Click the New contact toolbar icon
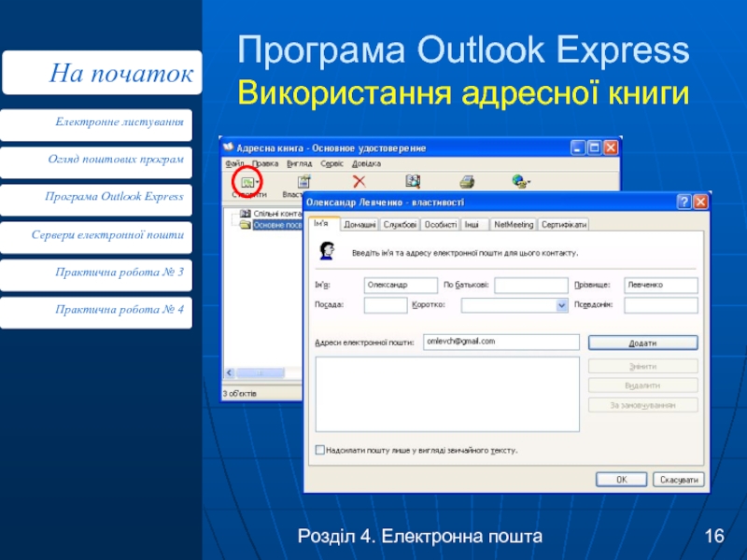747x560 pixels. point(247,182)
